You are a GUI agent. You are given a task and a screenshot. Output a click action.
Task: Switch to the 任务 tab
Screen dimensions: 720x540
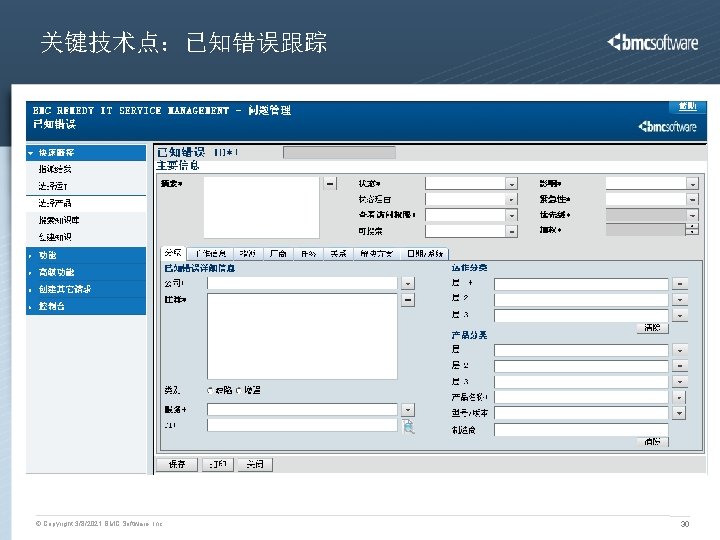coord(309,253)
